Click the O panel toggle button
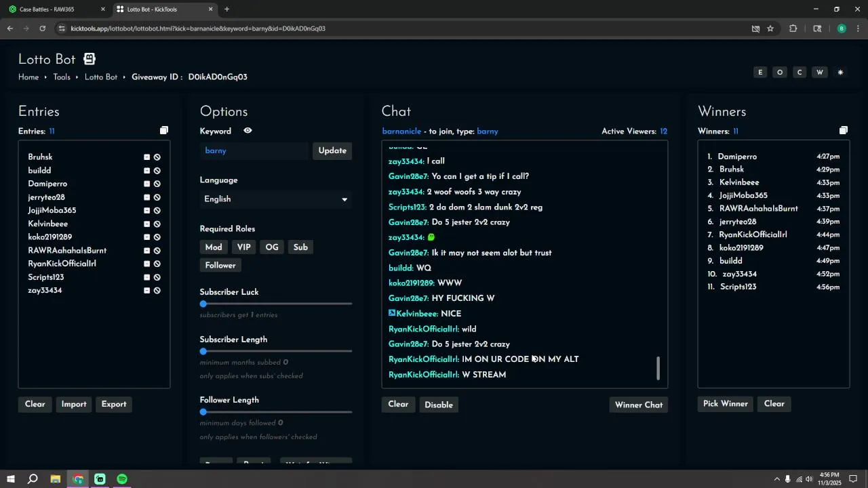This screenshot has height=488, width=868. [780, 73]
